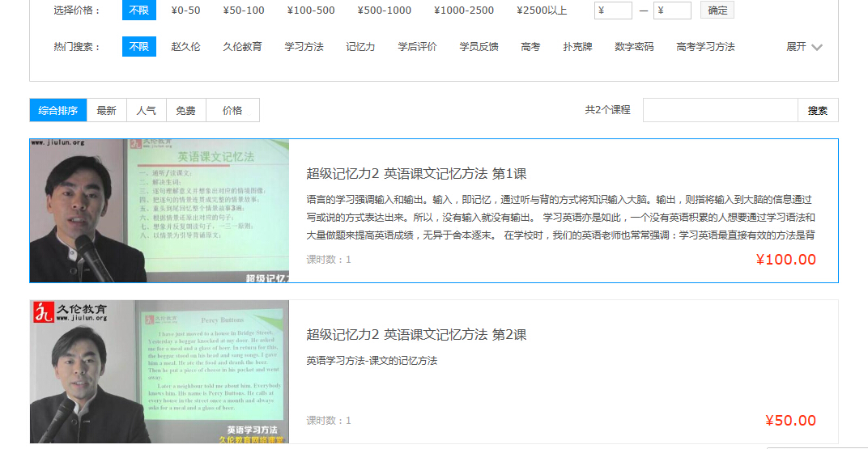Choose the ¥2500以上 price filter
The image size is (868, 449).
pyautogui.click(x=542, y=11)
